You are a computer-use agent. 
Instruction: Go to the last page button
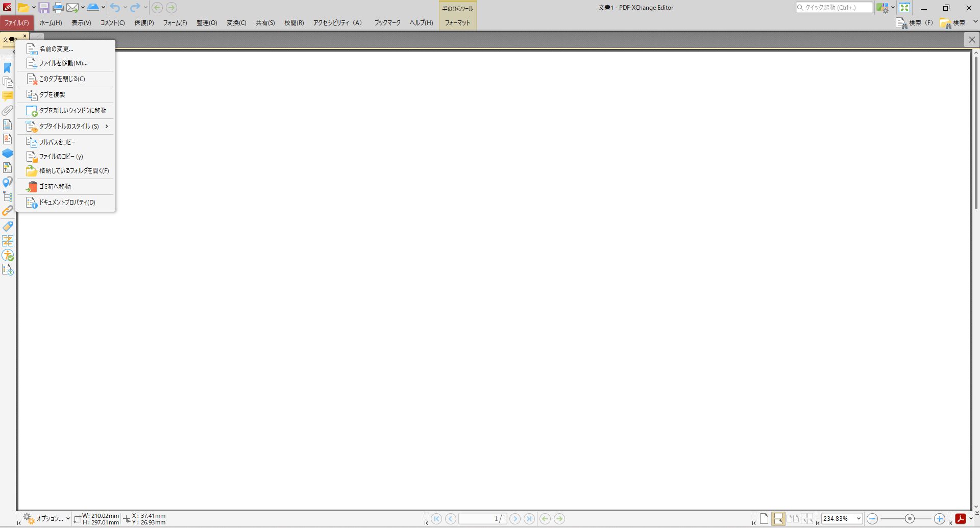[529, 519]
